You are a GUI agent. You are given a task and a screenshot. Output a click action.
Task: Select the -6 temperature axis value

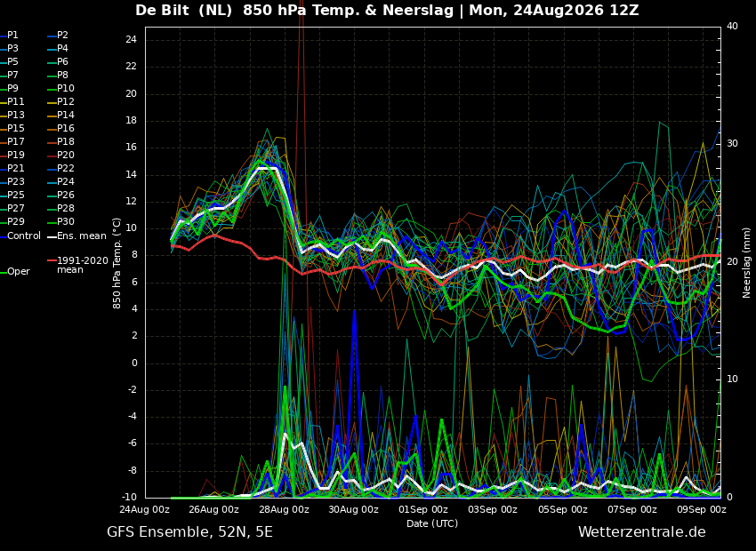132,443
